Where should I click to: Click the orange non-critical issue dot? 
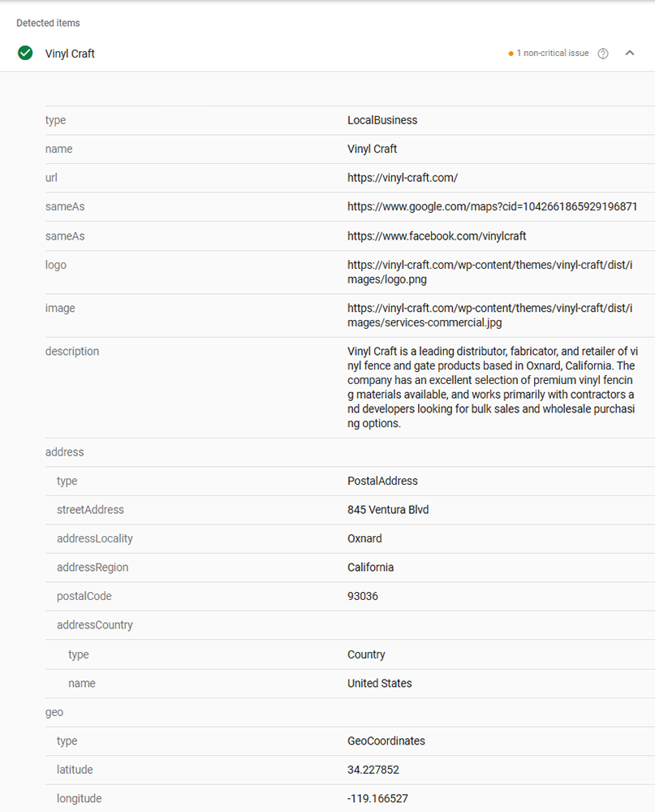pos(511,54)
